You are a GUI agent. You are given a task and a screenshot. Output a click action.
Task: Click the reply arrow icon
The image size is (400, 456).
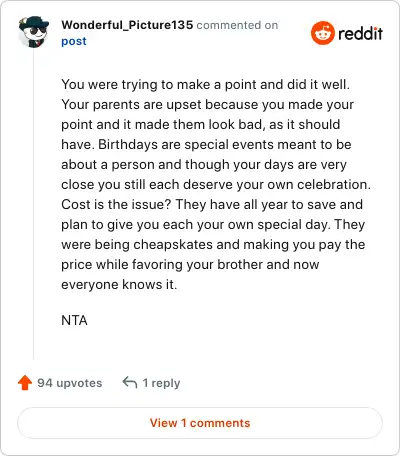(x=130, y=382)
